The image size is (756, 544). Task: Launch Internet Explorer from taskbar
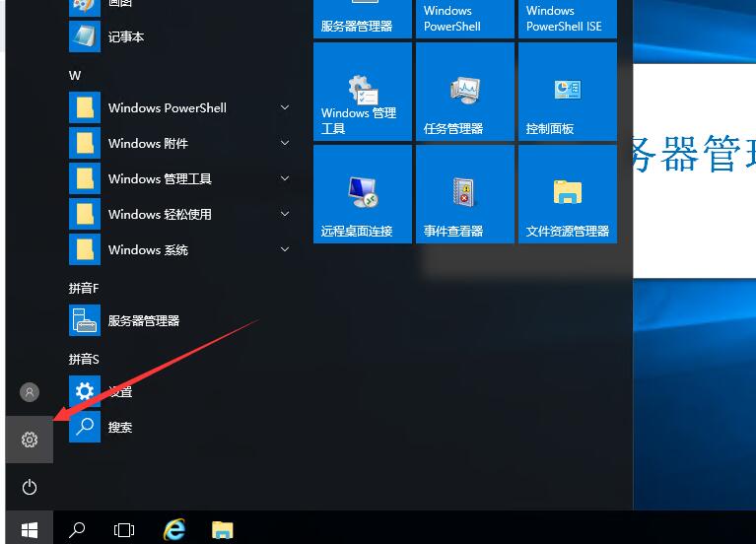click(x=174, y=530)
